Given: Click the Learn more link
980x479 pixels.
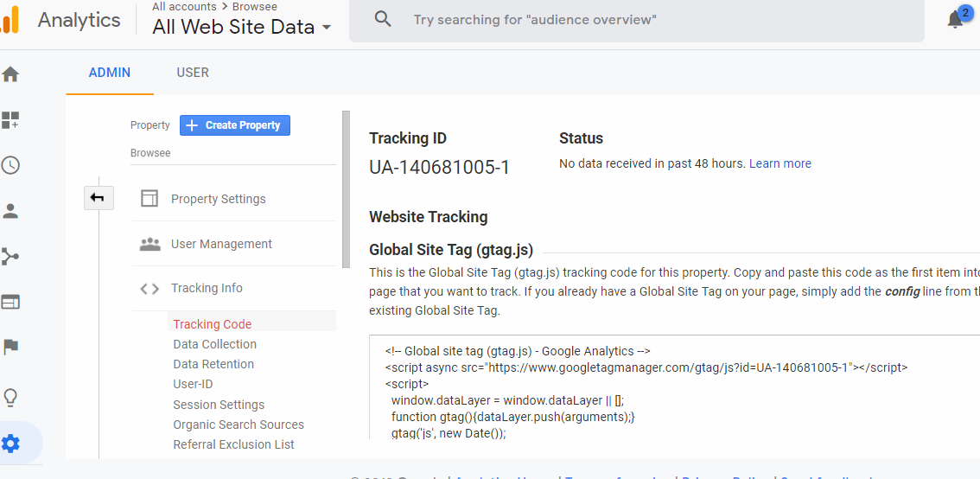Looking at the screenshot, I should (780, 163).
